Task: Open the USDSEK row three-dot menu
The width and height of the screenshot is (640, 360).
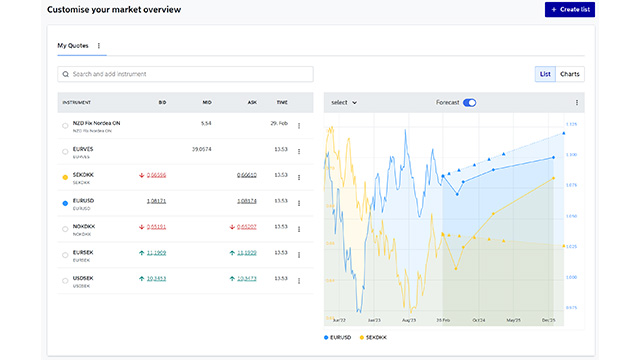Action: (x=299, y=281)
